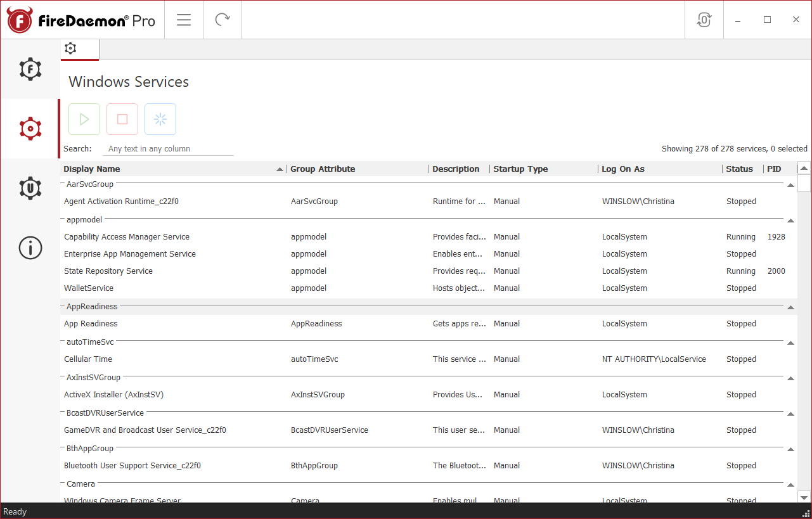The height and width of the screenshot is (519, 812).
Task: Collapse the appmodel group
Action: pos(790,221)
